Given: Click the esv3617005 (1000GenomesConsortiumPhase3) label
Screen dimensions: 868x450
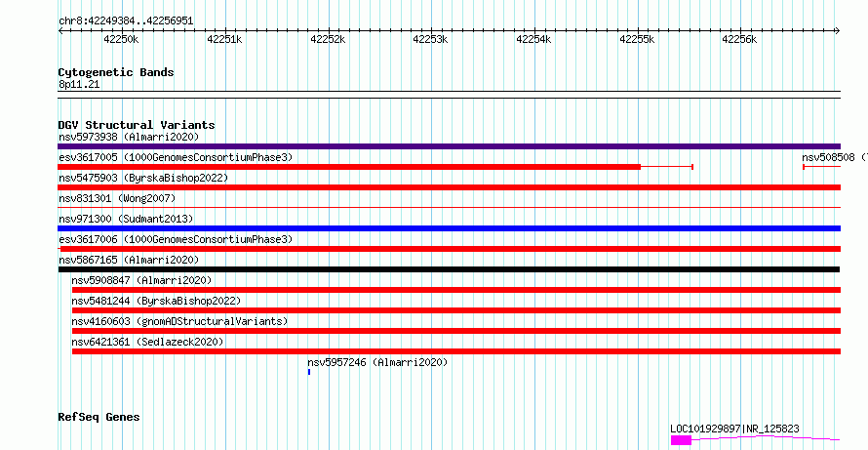Looking at the screenshot, I should [176, 157].
